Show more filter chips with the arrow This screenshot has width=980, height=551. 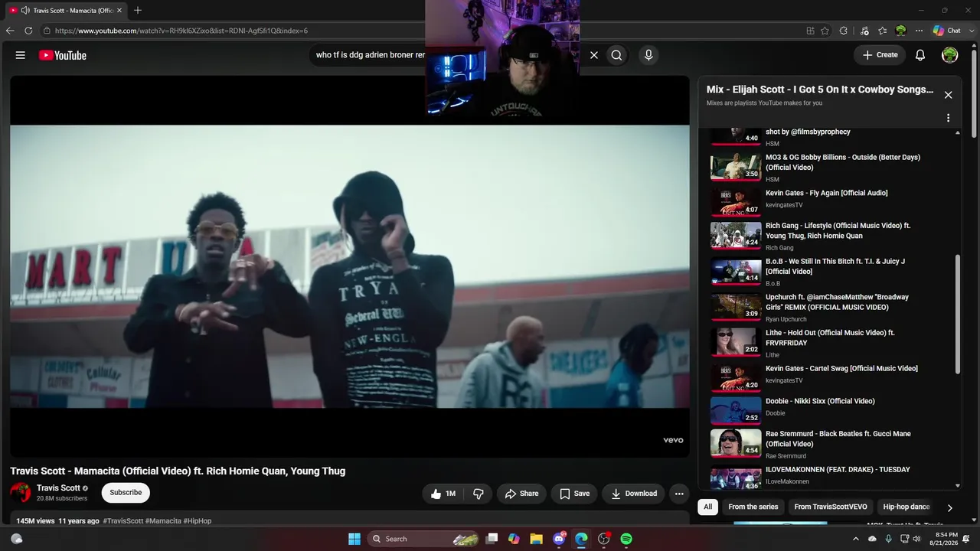point(949,507)
